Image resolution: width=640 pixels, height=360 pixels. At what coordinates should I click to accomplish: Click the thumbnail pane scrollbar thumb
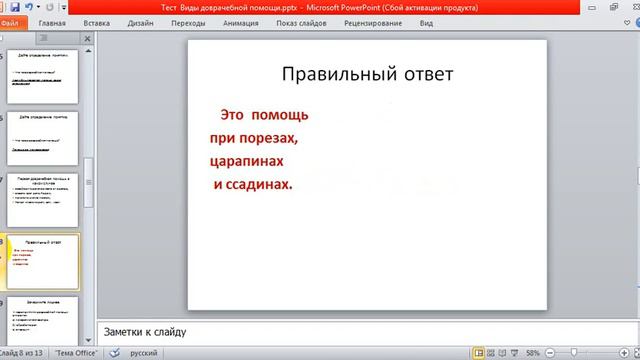pos(88,182)
